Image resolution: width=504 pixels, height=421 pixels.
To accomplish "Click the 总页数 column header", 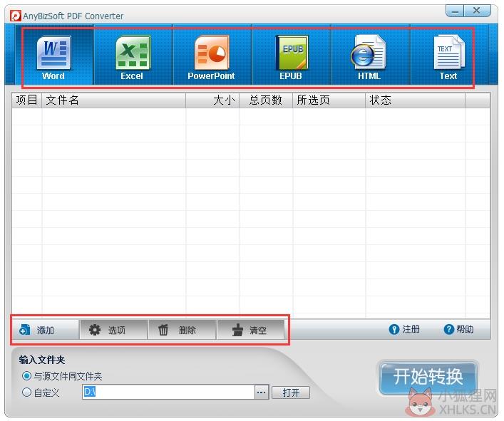I will click(x=266, y=100).
